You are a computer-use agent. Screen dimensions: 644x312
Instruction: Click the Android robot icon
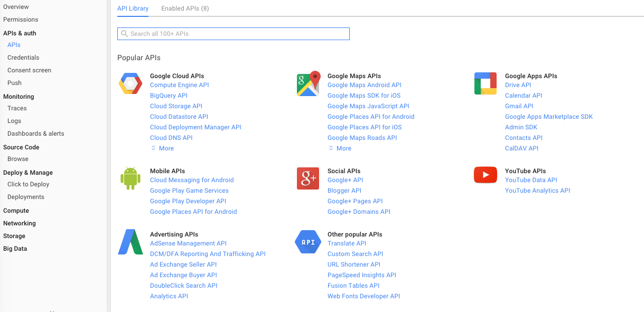(x=130, y=178)
